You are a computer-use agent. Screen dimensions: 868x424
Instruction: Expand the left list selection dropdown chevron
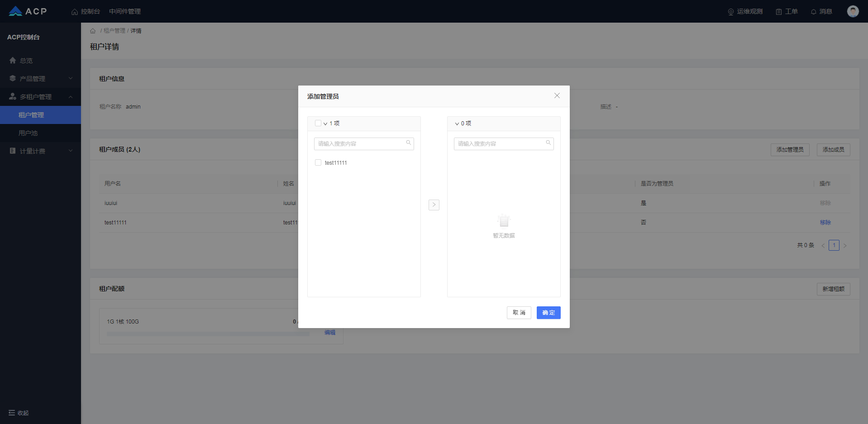click(325, 124)
